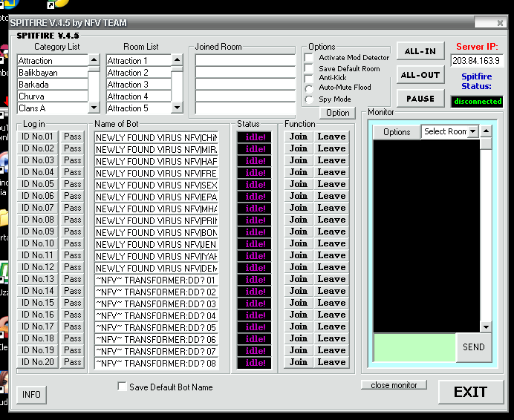Open the Option button under Options
Viewport: 514px width, 420px height.
click(x=338, y=113)
